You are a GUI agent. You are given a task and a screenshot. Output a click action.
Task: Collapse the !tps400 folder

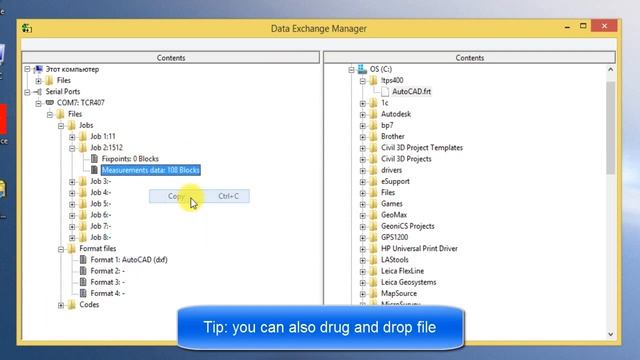tap(362, 81)
